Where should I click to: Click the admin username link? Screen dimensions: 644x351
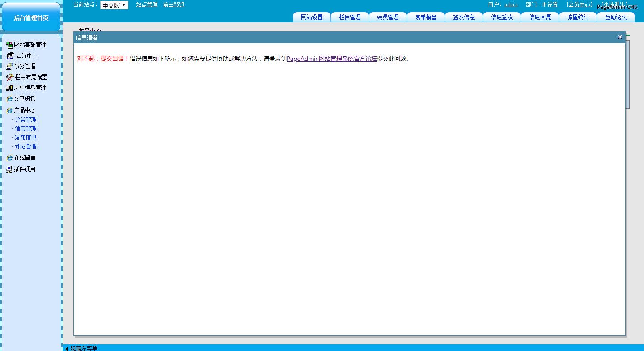(511, 5)
